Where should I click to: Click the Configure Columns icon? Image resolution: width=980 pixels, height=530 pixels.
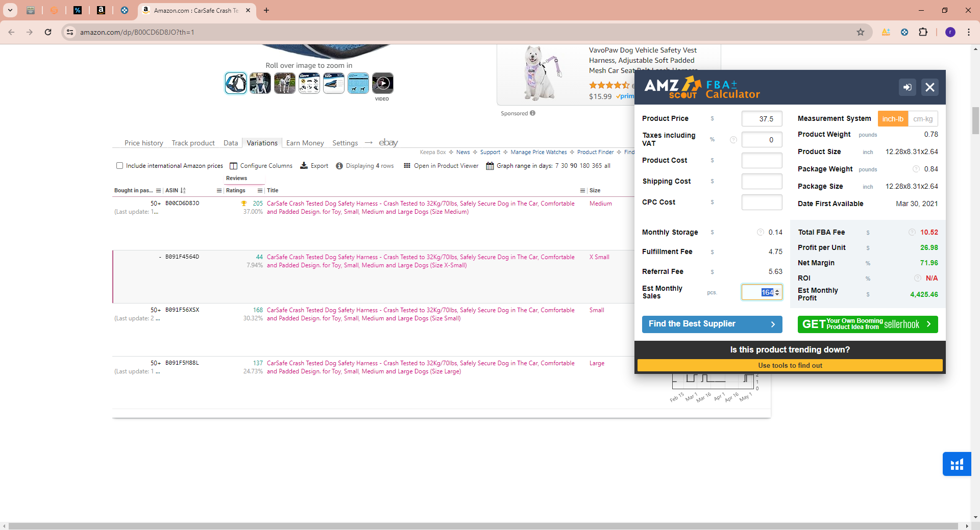pos(233,166)
